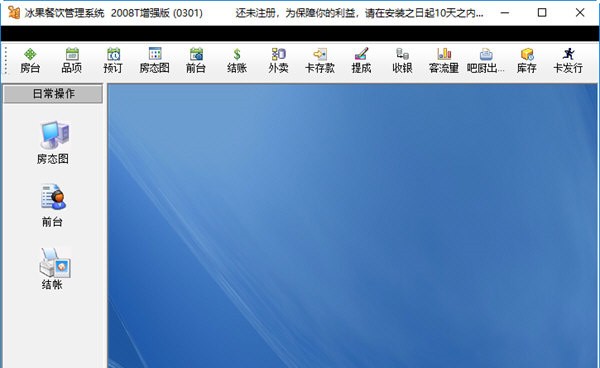The width and height of the screenshot is (600, 368).
Task: Select the 外卖 takeout toolbar icon
Action: [278, 60]
